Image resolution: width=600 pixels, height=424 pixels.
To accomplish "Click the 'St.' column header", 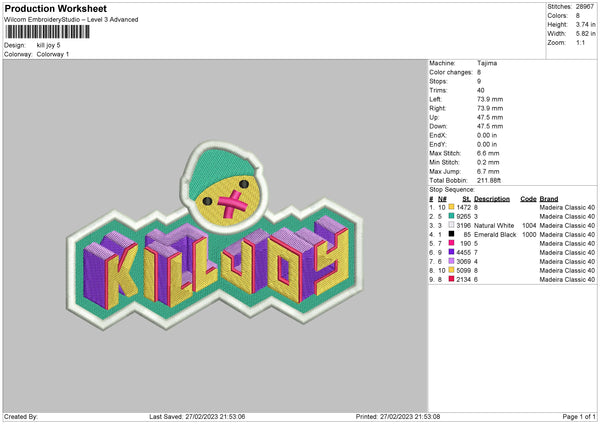I will point(466,199).
